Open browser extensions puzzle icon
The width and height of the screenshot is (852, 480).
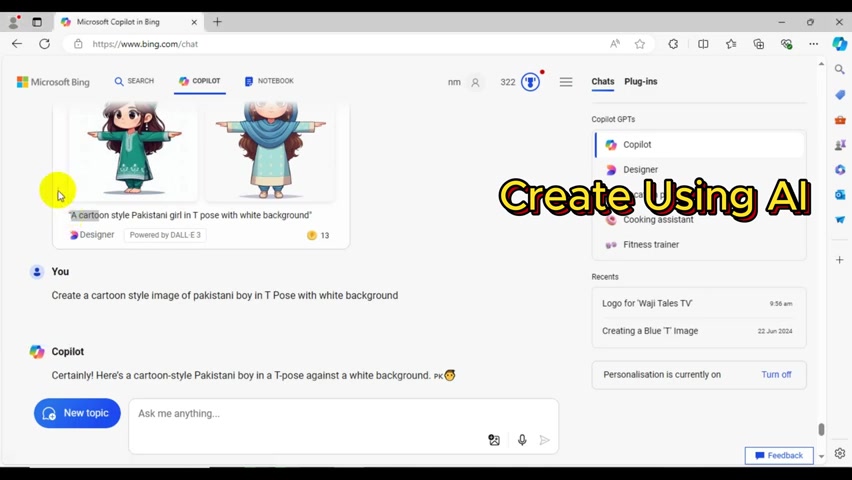[673, 44]
